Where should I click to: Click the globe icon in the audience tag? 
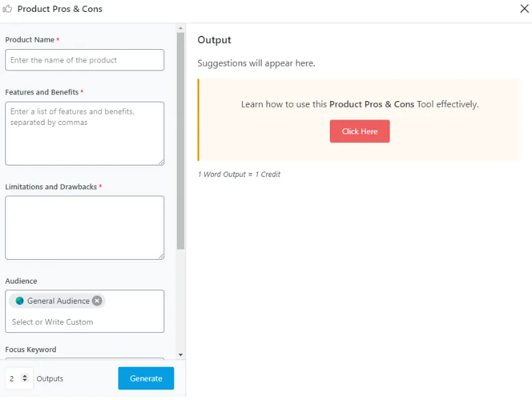point(19,301)
